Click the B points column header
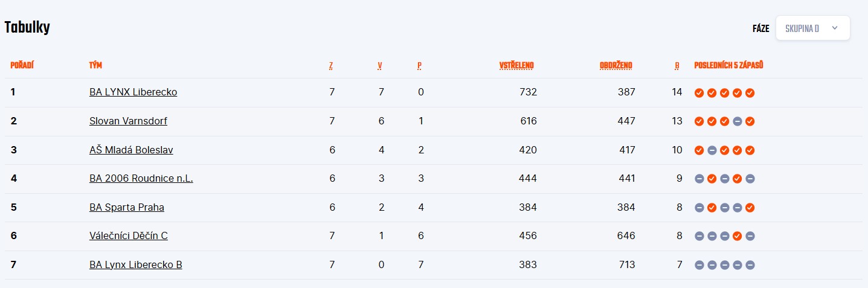 677,65
